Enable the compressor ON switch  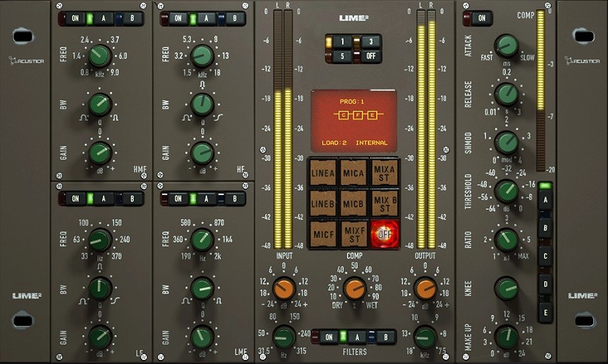point(481,18)
